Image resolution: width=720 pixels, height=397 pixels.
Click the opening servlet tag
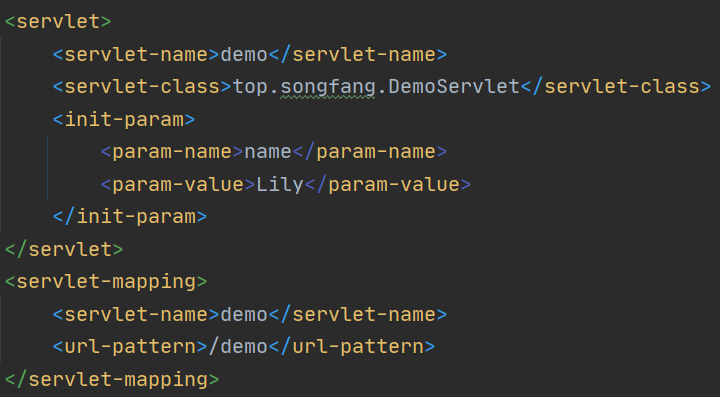(58, 22)
